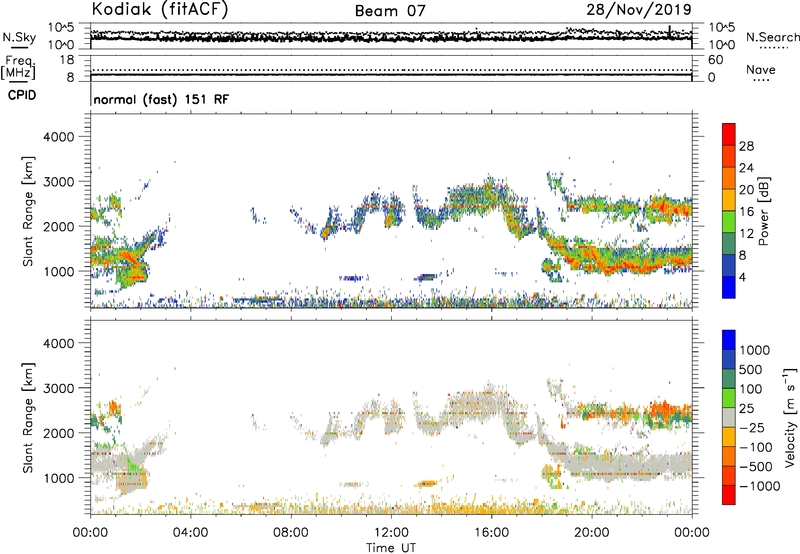This screenshot has height=554, width=800.
Task: Click the dotted Nave line in frequency panel
Action: coord(391,70)
